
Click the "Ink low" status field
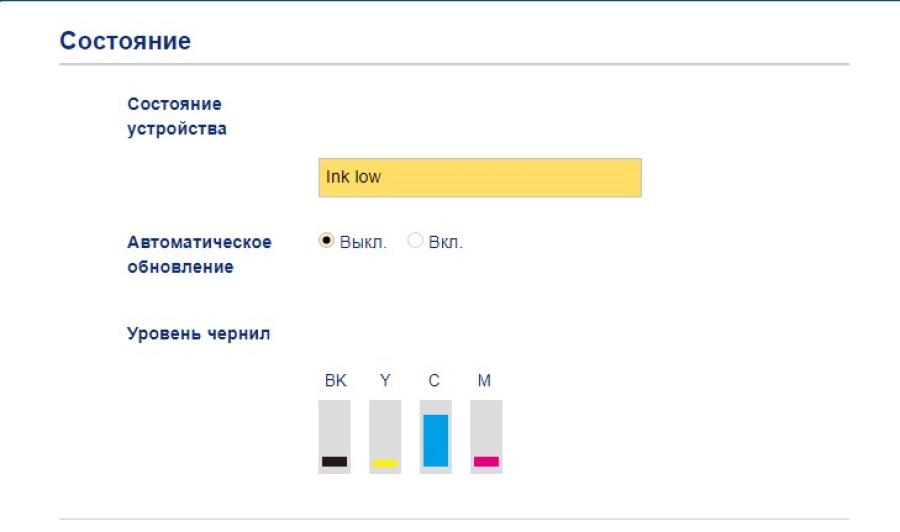click(x=479, y=177)
